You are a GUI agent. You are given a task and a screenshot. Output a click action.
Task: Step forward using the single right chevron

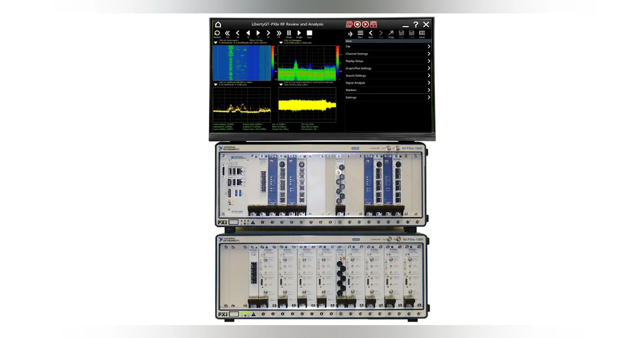click(268, 33)
